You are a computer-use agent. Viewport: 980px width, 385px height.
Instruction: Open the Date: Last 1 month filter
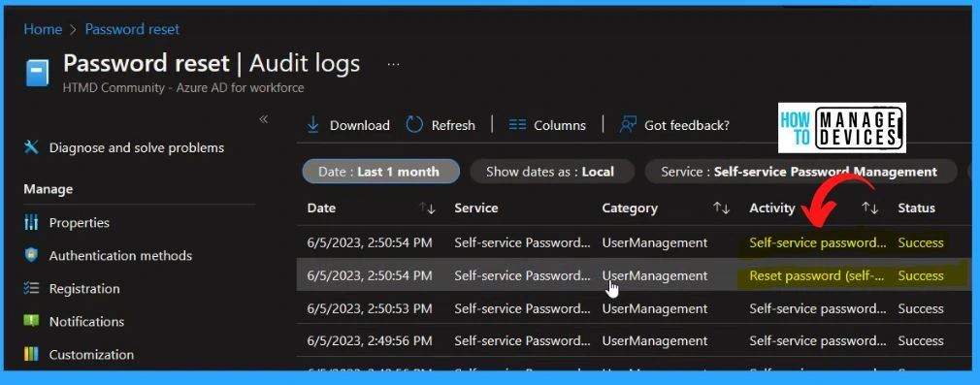(x=380, y=172)
